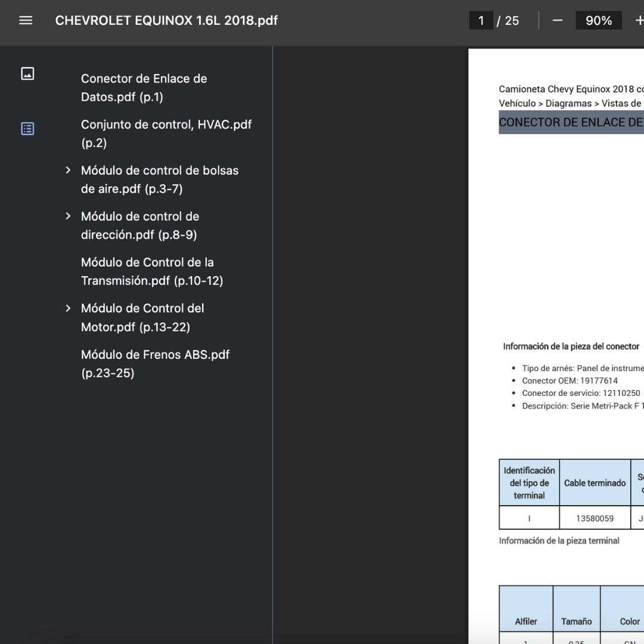Click table cell 13580059

coord(595,518)
